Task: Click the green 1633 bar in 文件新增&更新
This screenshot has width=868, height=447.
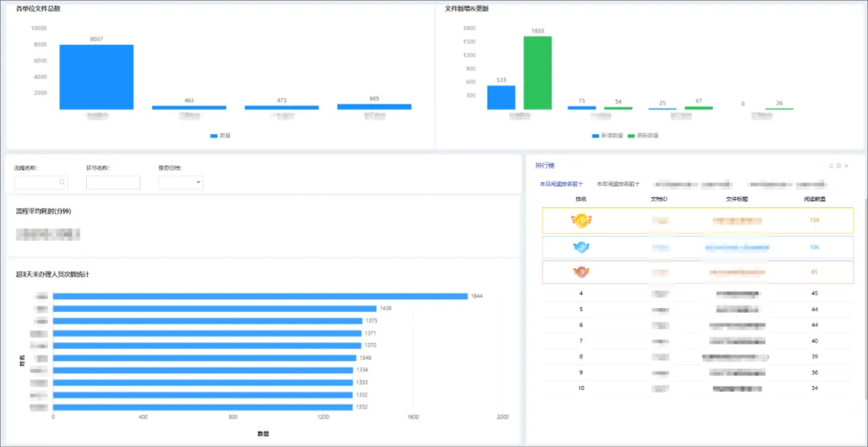Action: click(538, 73)
